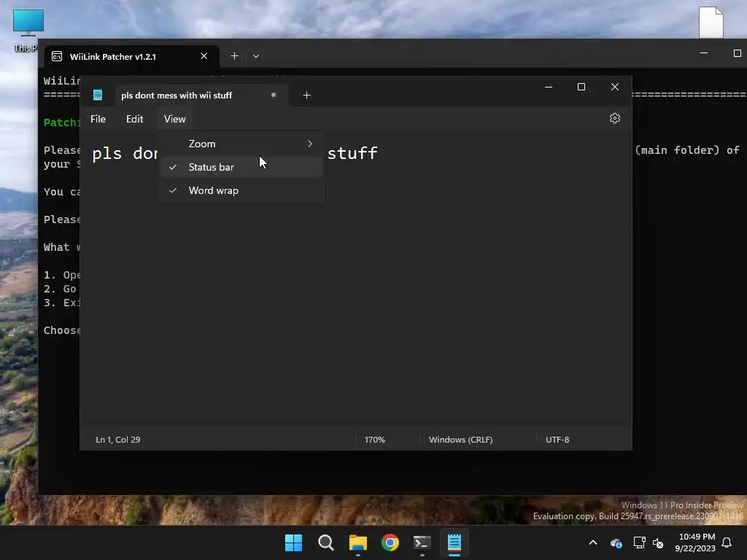Expand the Zoom submenu
The width and height of the screenshot is (747, 560).
tap(241, 144)
